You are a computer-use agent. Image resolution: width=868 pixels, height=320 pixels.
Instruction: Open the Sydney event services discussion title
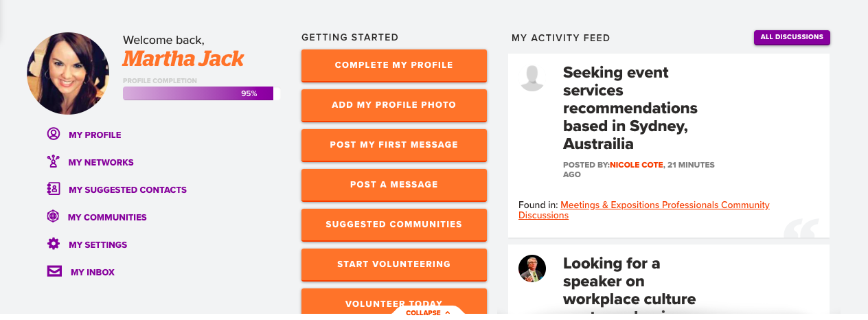tap(630, 108)
